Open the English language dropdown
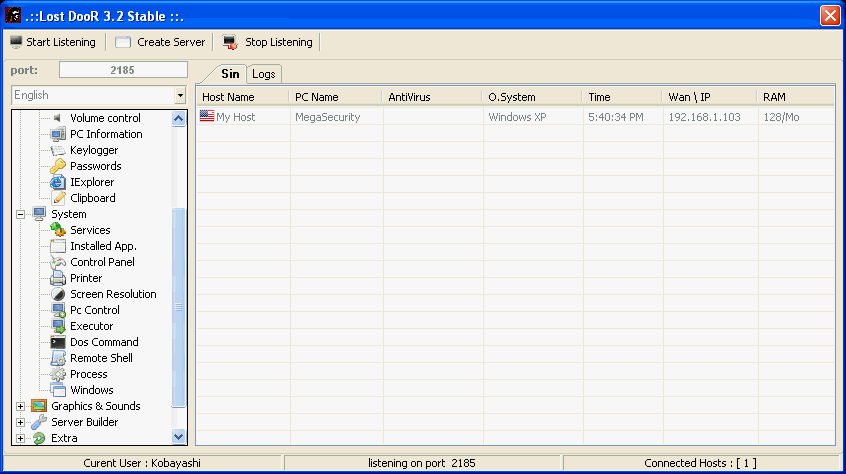Viewport: 846px width, 474px height. coord(180,96)
